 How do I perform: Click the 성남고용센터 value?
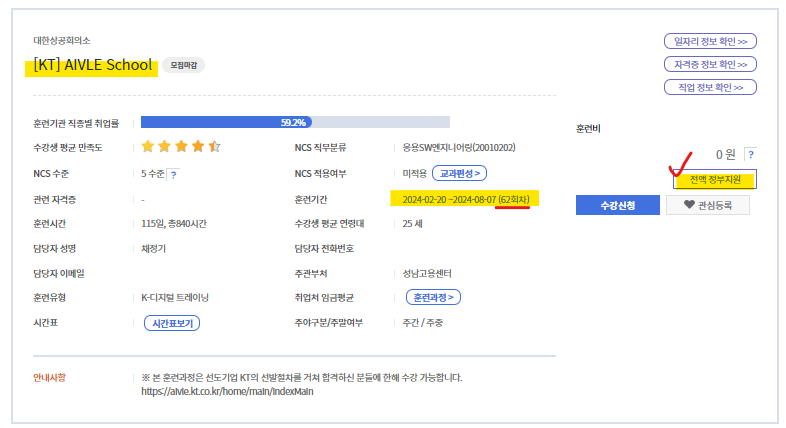[x=427, y=274]
